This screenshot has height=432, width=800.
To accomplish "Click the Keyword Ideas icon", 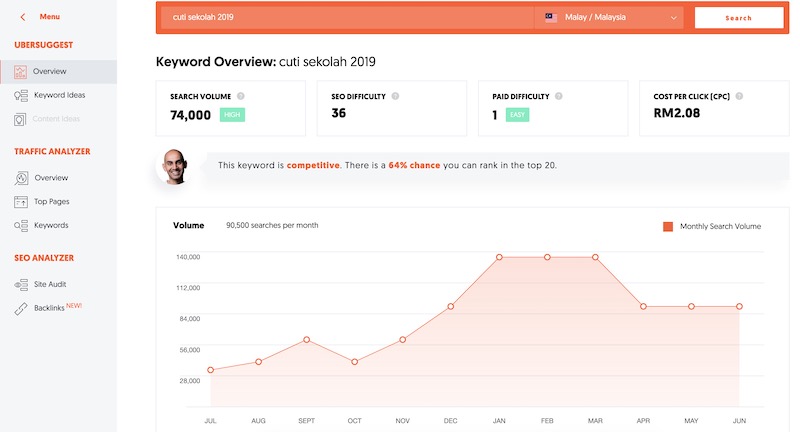I will [21, 96].
